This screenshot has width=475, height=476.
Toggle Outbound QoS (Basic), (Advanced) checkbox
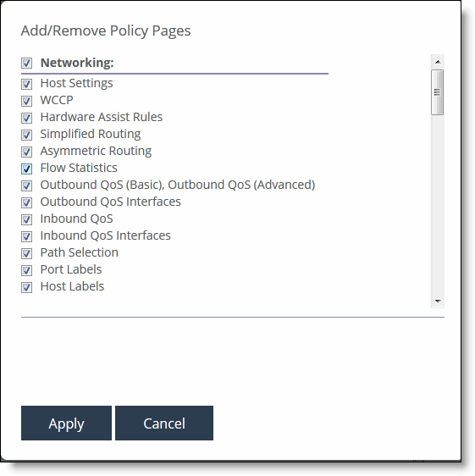[x=27, y=185]
